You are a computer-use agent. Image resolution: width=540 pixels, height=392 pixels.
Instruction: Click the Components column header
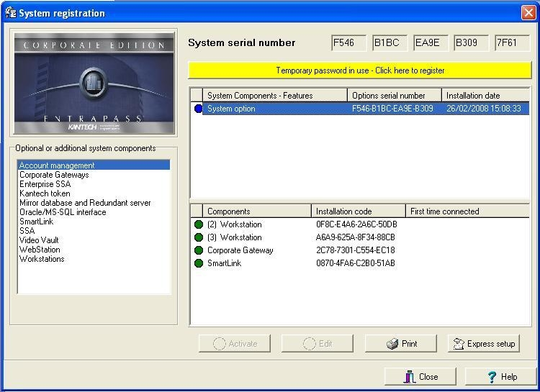(257, 211)
